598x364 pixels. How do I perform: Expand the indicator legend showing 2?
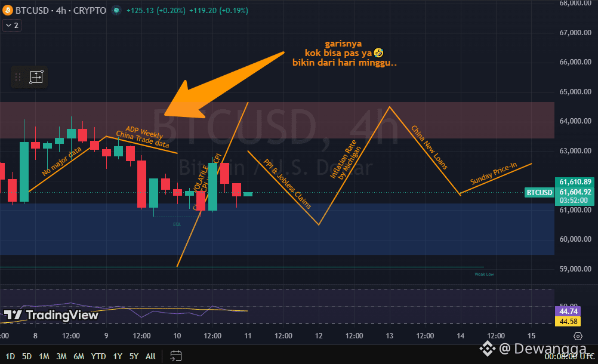12,26
